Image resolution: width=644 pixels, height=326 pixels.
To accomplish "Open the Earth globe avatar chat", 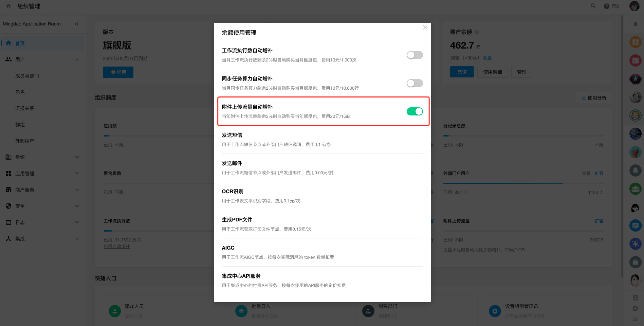I will (636, 134).
